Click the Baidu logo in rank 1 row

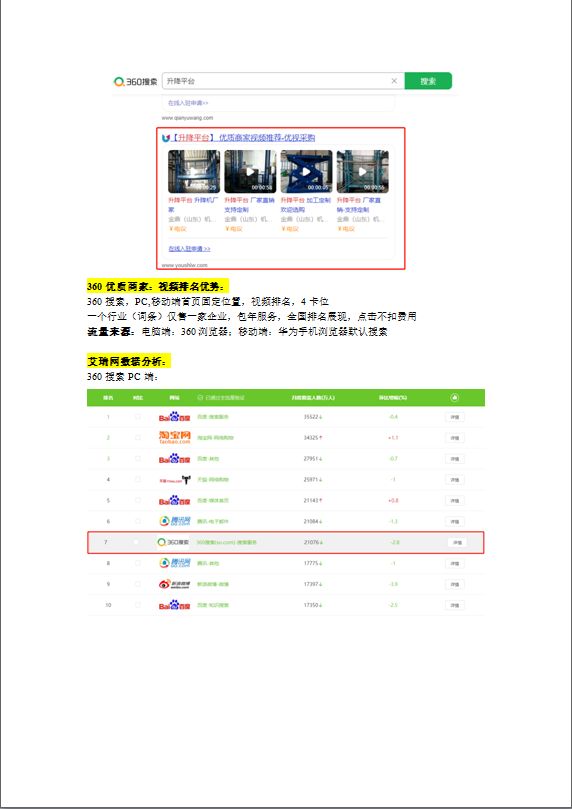175,417
